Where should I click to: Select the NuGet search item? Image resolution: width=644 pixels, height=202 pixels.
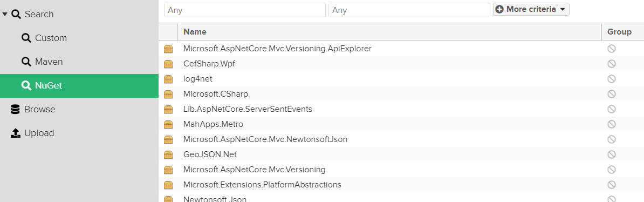click(79, 85)
